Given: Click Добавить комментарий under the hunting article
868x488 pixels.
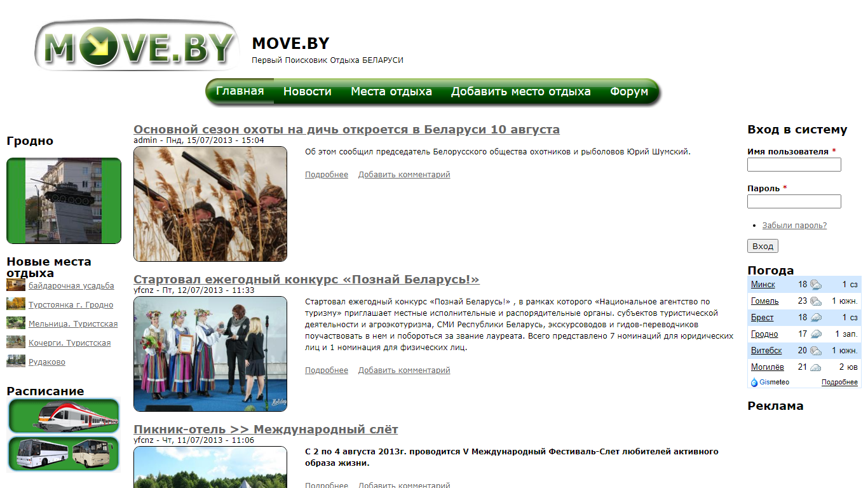Looking at the screenshot, I should 404,175.
